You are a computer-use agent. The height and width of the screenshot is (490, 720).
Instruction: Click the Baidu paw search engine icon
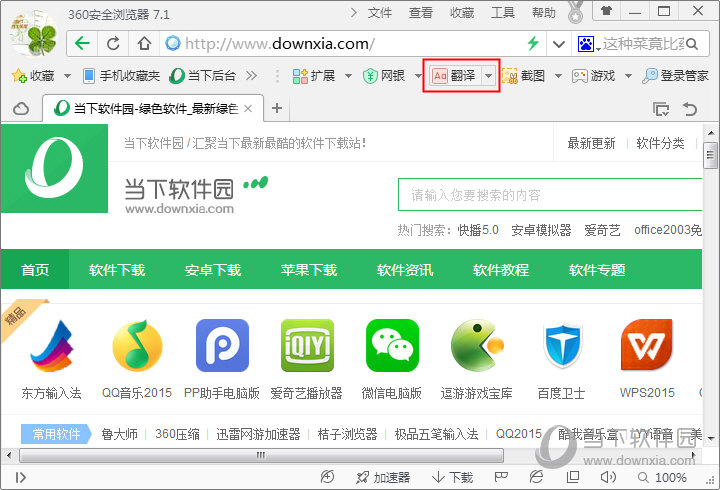tap(585, 44)
